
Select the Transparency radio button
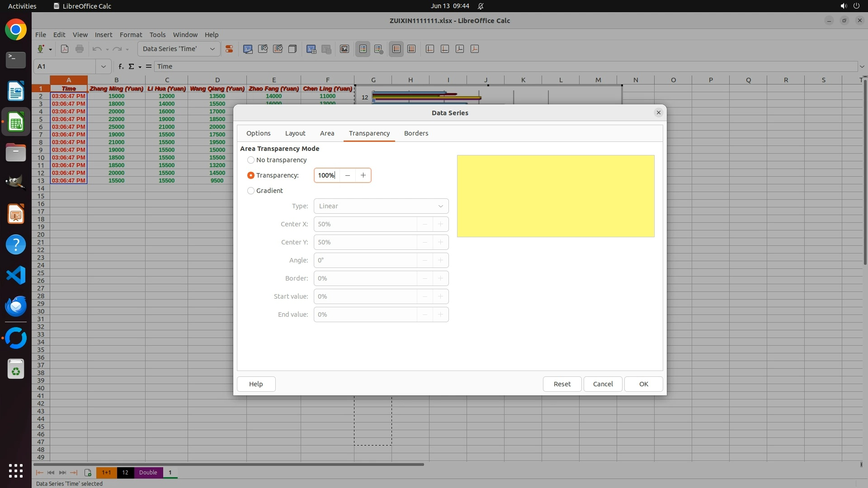[251, 175]
